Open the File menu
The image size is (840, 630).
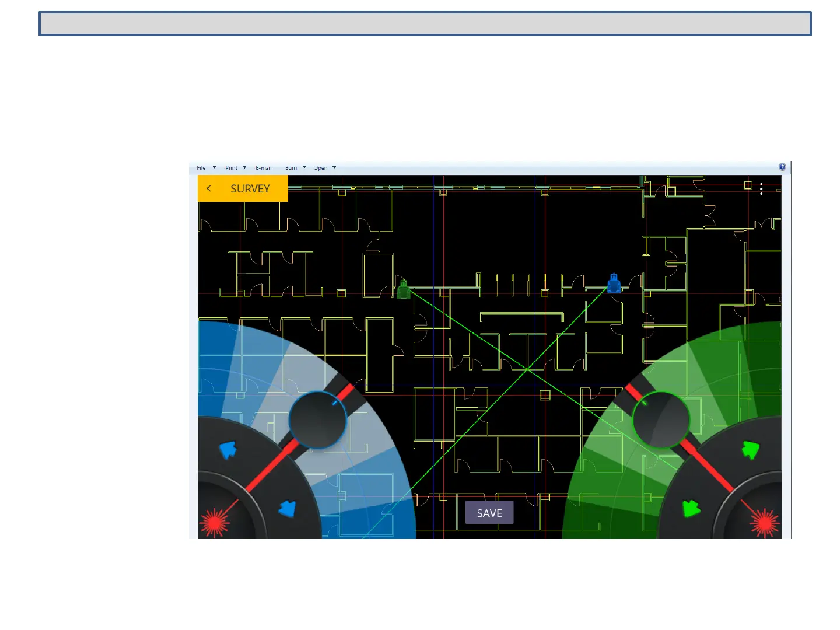click(x=201, y=168)
